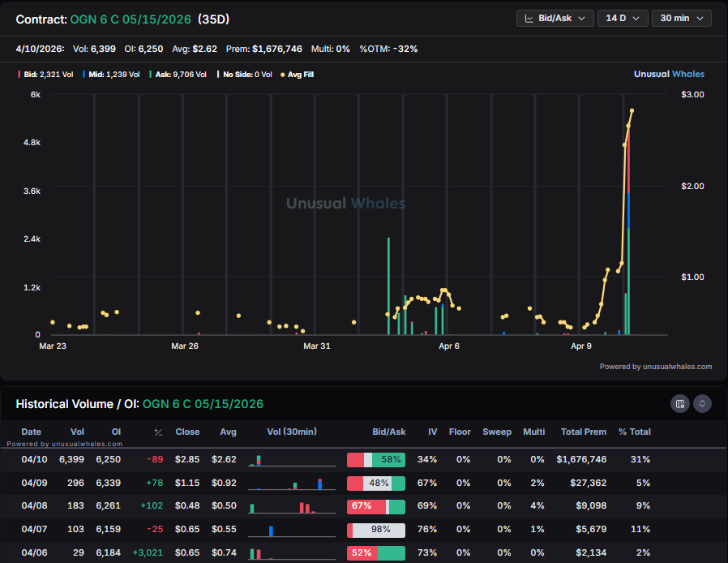The width and height of the screenshot is (728, 563).
Task: Click the Vol (30min) mini chart on 04/08 row
Action: tap(292, 506)
